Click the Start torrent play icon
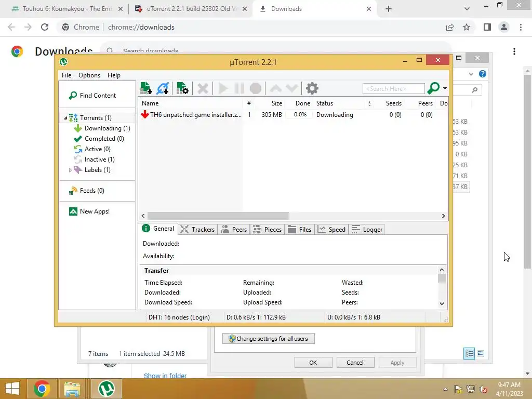532x399 pixels. coord(222,88)
